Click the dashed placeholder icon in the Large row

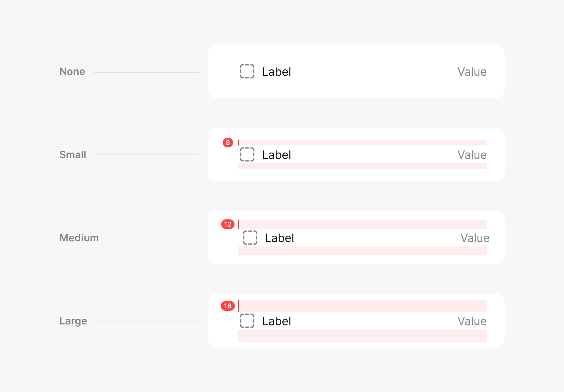point(247,321)
